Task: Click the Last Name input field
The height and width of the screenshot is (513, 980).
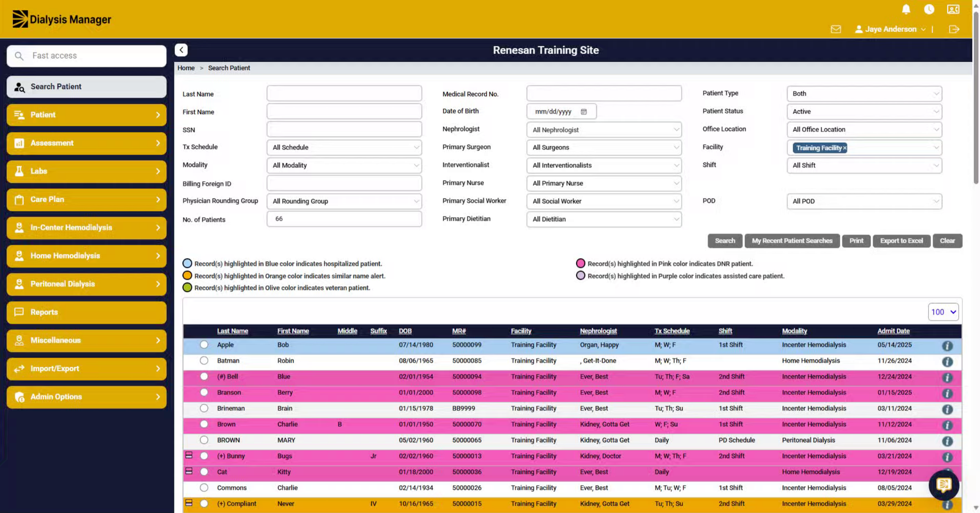Action: (344, 93)
